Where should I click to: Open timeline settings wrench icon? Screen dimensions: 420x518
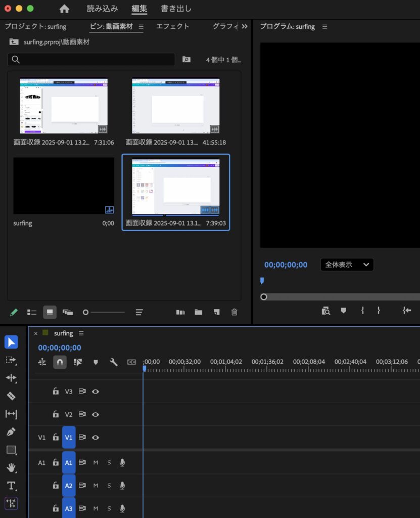[x=114, y=362]
